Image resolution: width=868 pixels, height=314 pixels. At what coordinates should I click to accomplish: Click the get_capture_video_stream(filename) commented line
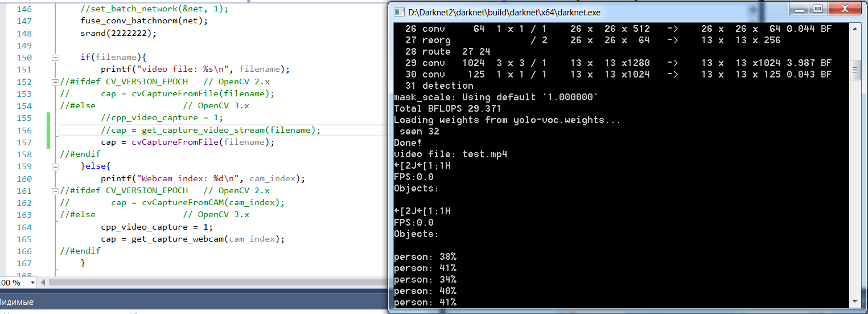point(211,130)
